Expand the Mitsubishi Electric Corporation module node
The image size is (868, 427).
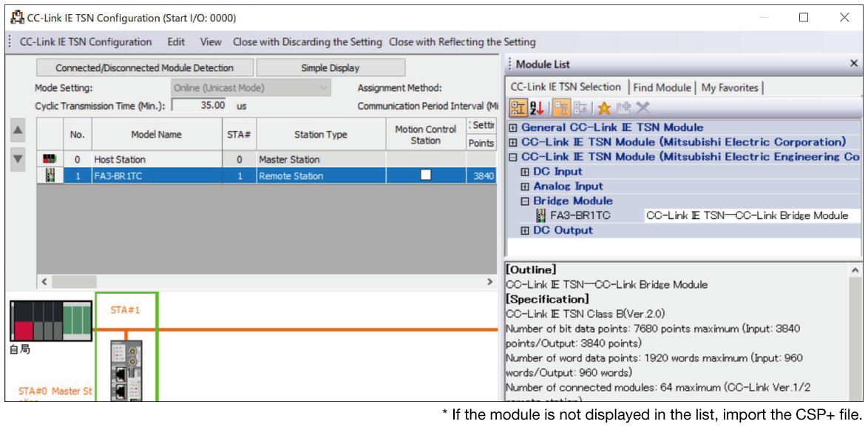pos(512,142)
